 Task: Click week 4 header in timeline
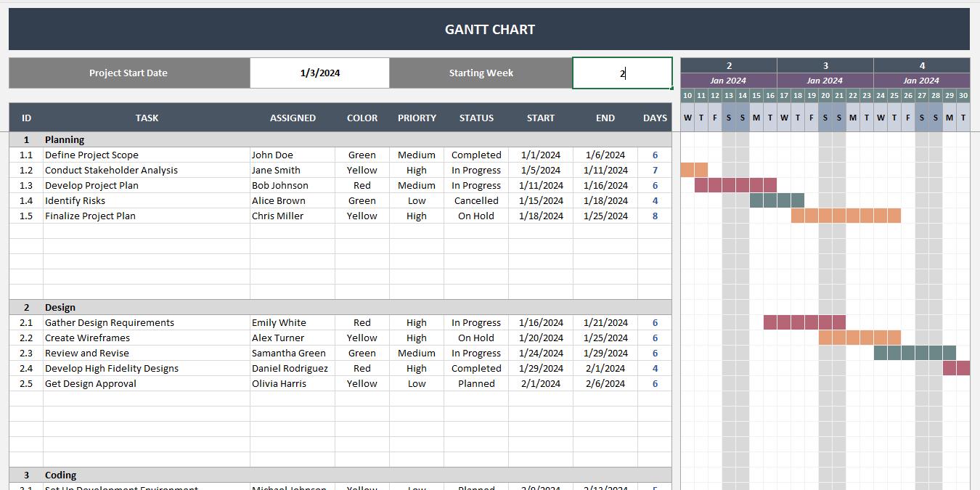point(922,65)
